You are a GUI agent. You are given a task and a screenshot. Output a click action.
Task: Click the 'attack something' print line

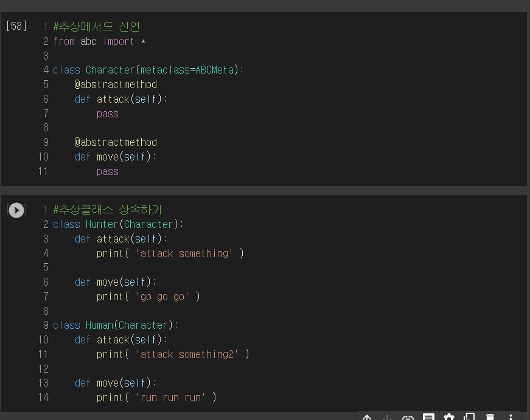point(170,253)
